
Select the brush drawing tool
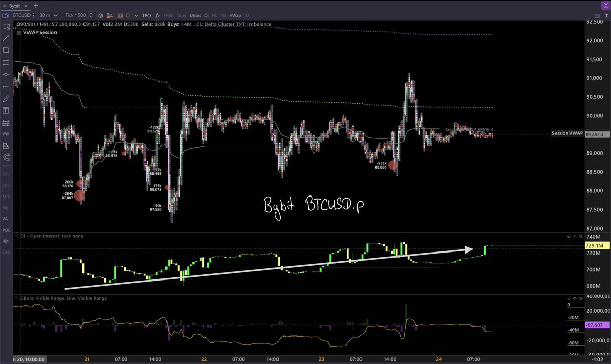coord(6,98)
